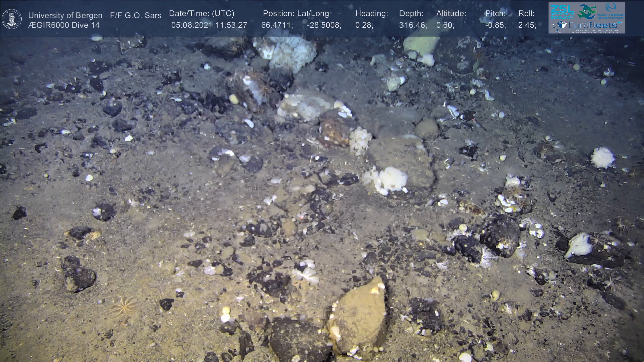
Task: Click the Altitude value 0.60
Action: pos(445,25)
